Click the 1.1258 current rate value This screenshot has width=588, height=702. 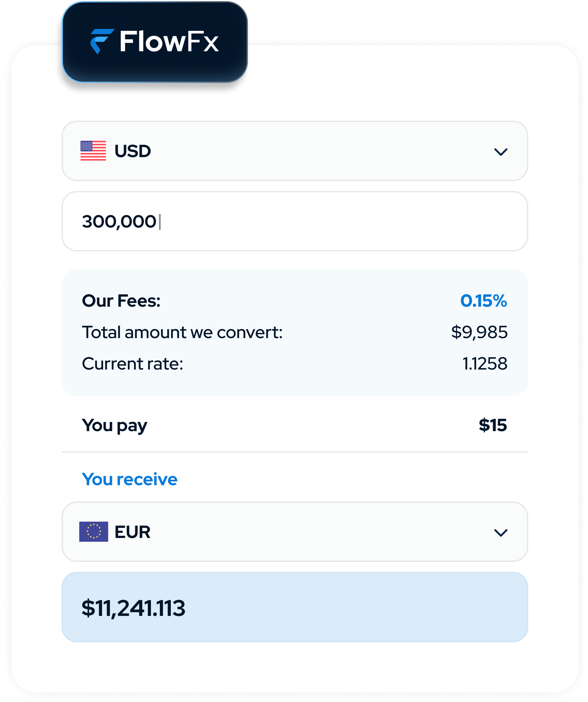point(485,364)
